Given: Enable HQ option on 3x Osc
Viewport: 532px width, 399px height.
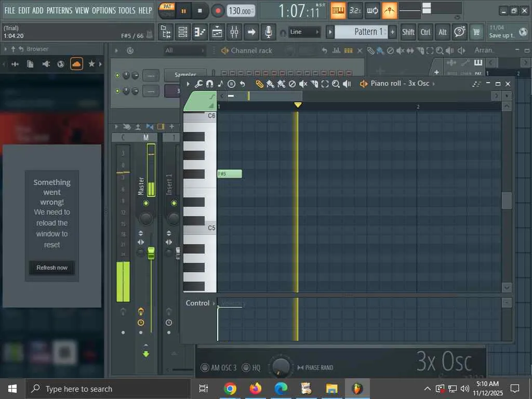Looking at the screenshot, I should [246, 367].
